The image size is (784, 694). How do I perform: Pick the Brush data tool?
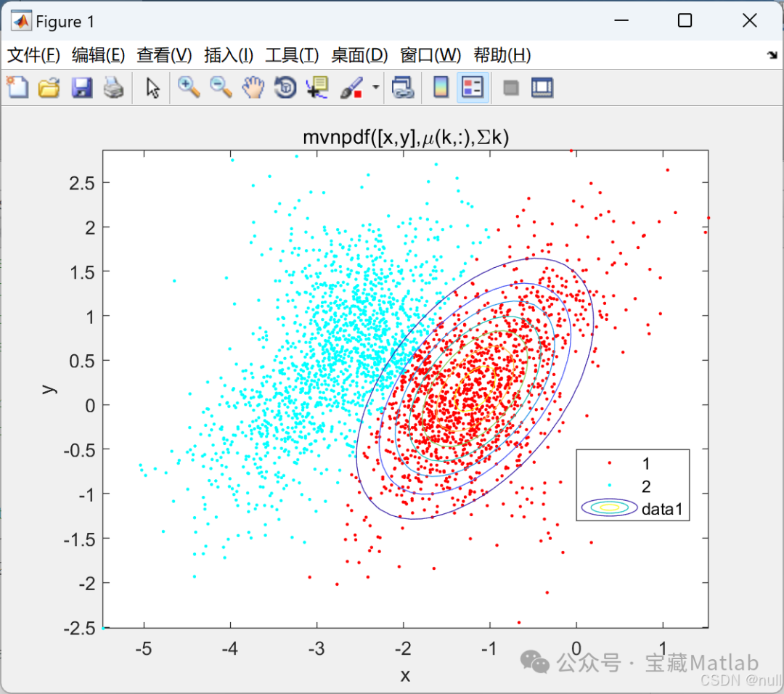coord(351,88)
